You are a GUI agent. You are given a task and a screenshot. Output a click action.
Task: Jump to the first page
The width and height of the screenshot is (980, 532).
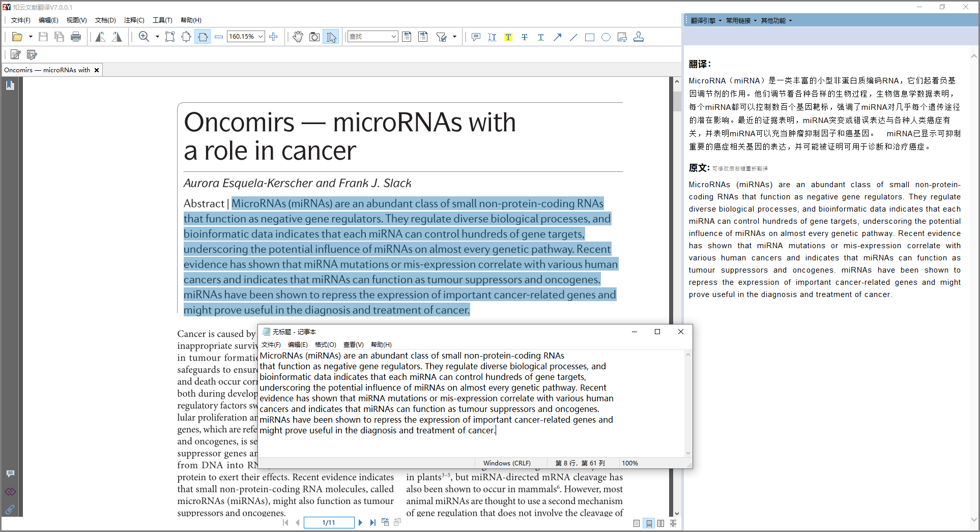click(x=285, y=522)
